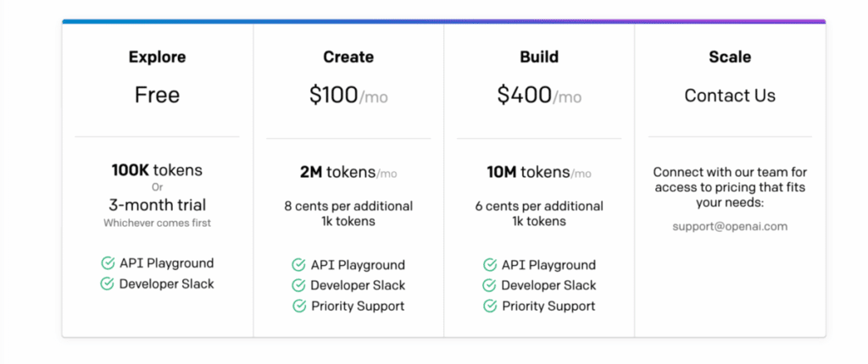Image resolution: width=868 pixels, height=364 pixels.
Task: Click the checkmark beside Create plan Developer Slack
Action: (298, 285)
